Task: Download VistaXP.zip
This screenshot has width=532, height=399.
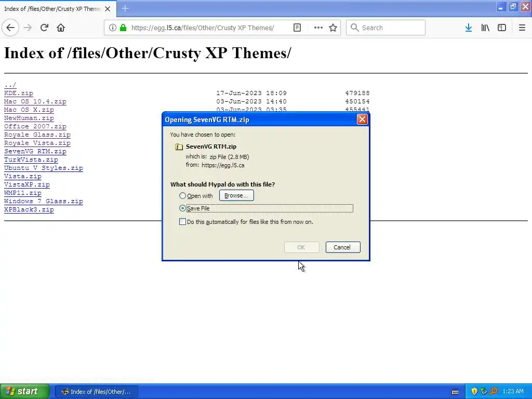Action: tap(27, 184)
